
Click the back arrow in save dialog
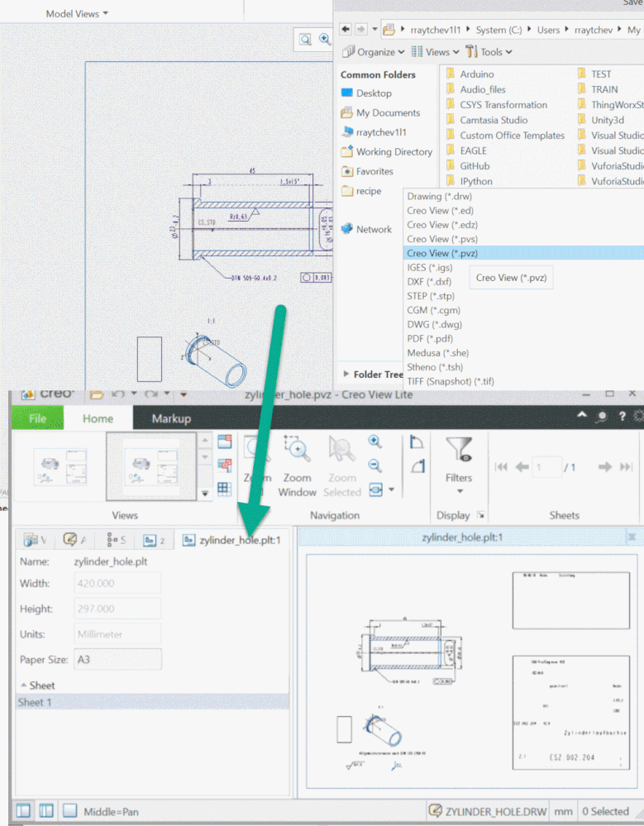click(346, 29)
